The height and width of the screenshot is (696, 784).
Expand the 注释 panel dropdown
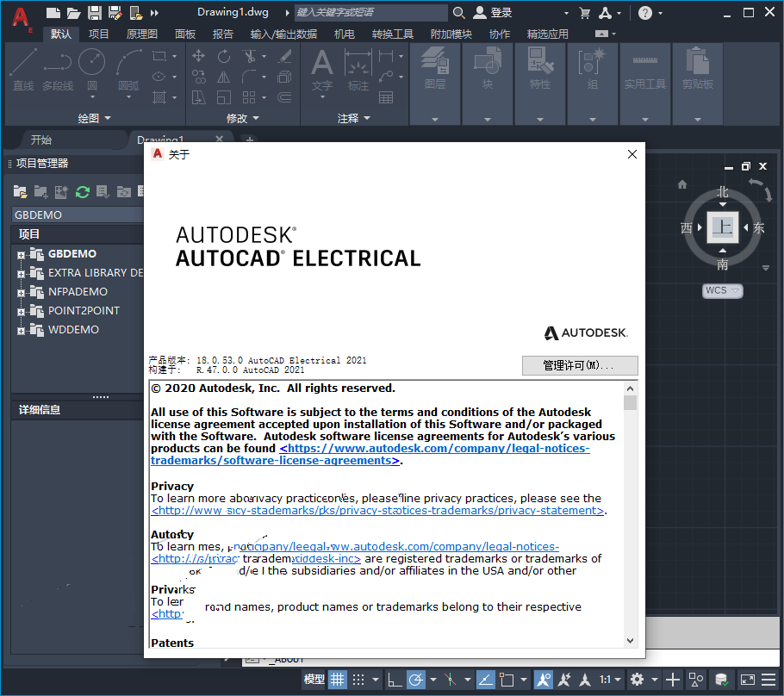click(353, 119)
